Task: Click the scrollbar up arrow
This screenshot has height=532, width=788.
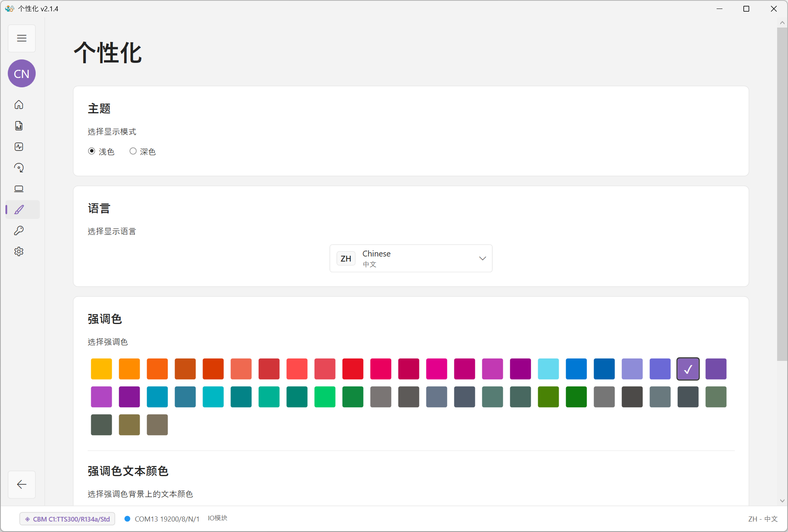Action: coord(782,23)
